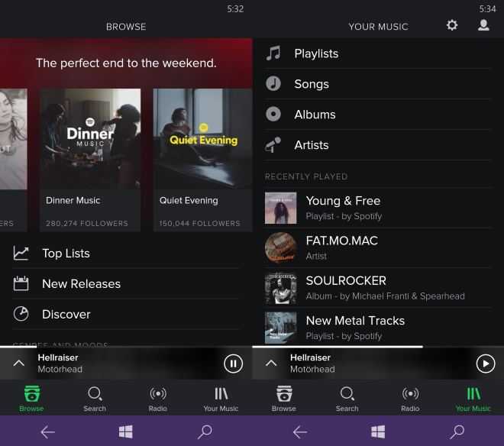Tap the "Quiet Evening" title below cover
The width and height of the screenshot is (504, 446).
click(189, 200)
